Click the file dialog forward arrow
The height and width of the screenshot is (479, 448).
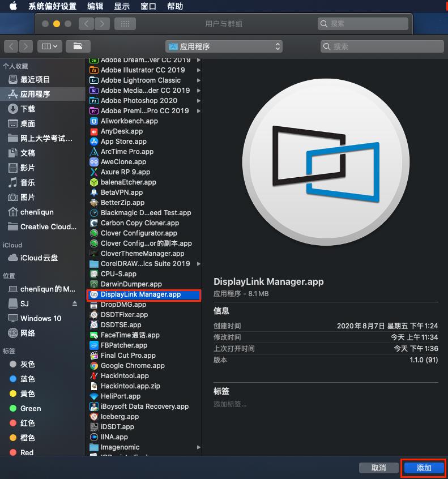pos(25,46)
